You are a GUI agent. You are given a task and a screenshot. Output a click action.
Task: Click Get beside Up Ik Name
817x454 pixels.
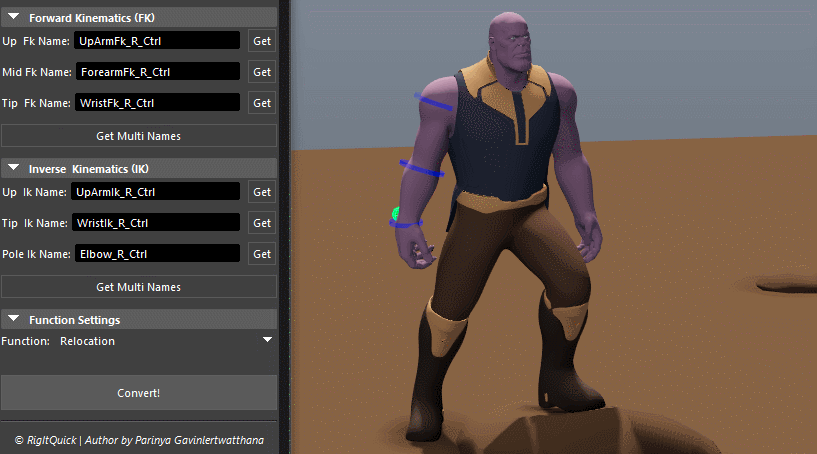pyautogui.click(x=262, y=192)
